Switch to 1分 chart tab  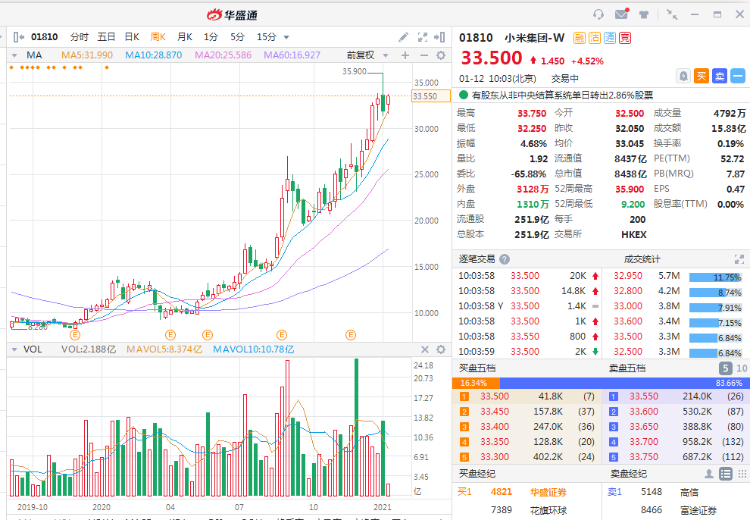coord(210,37)
